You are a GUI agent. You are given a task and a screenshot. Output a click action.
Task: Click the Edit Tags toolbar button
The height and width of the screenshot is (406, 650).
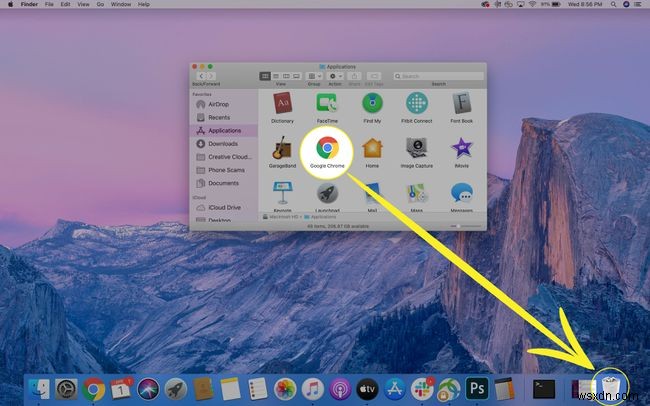pos(374,76)
